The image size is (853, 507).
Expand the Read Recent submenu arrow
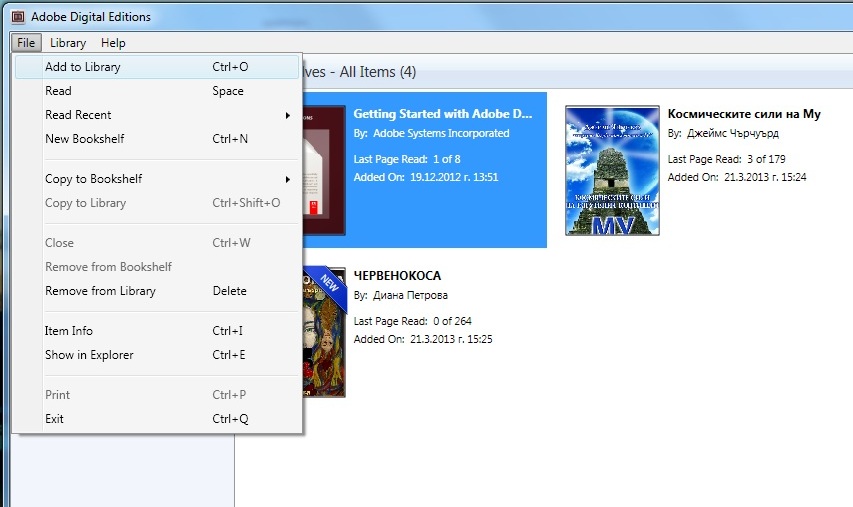point(288,115)
